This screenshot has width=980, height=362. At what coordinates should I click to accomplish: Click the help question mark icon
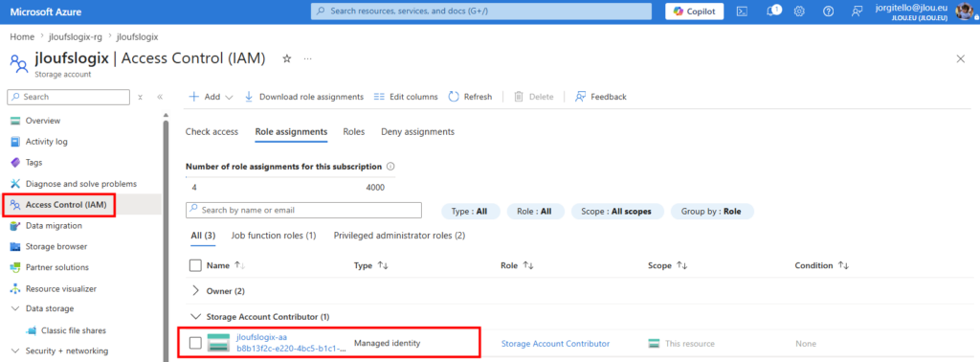click(x=828, y=11)
